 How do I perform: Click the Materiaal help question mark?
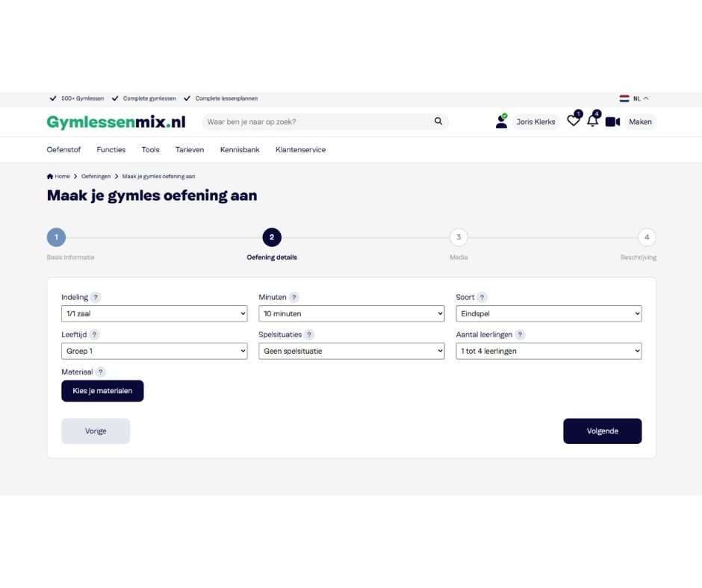100,372
